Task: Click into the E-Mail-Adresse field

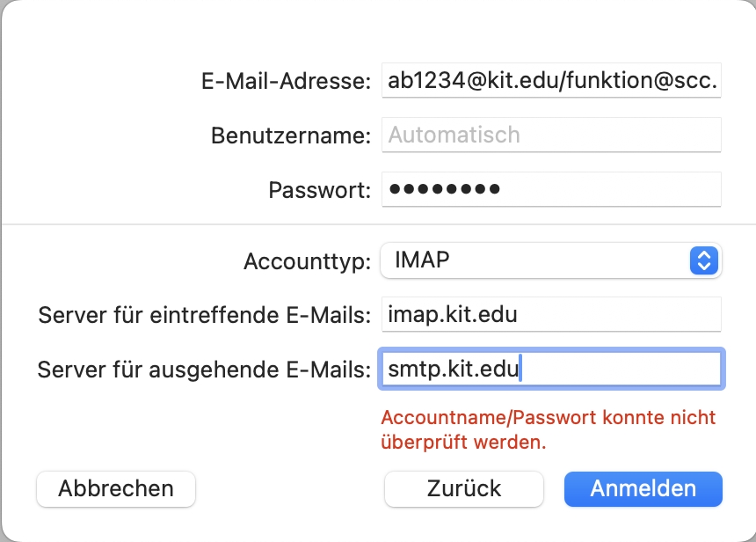Action: click(x=551, y=82)
